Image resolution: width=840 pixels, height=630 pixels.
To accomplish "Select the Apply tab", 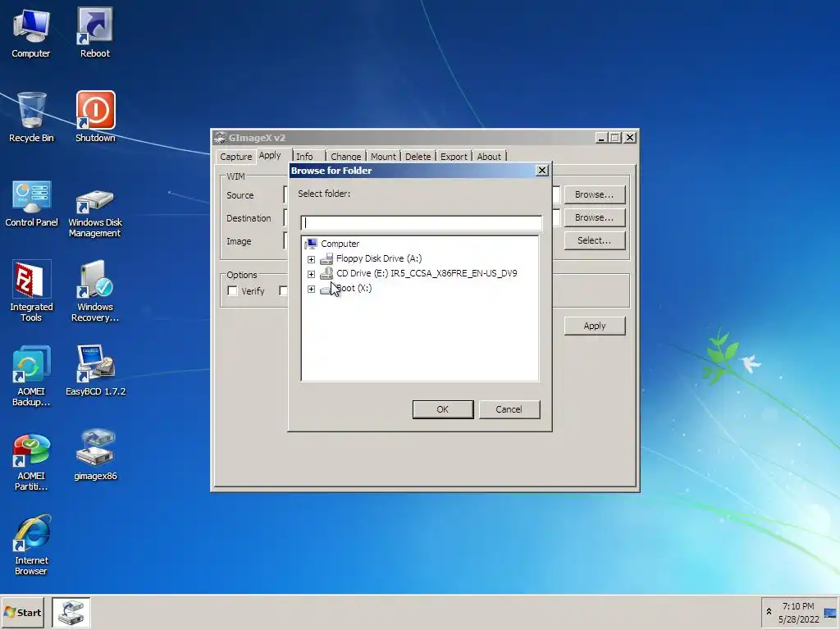I will [269, 155].
